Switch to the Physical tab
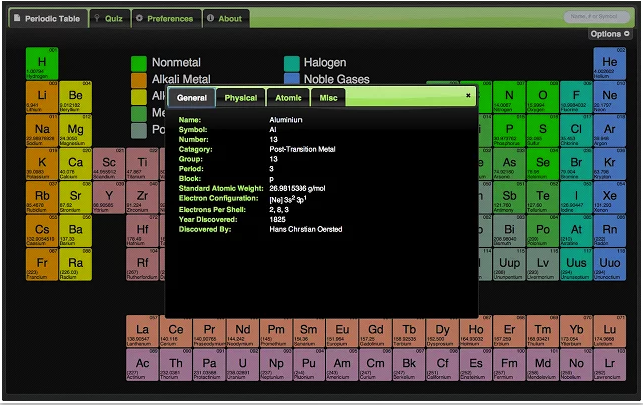Viewport: 643px width, 405px height. [x=241, y=97]
